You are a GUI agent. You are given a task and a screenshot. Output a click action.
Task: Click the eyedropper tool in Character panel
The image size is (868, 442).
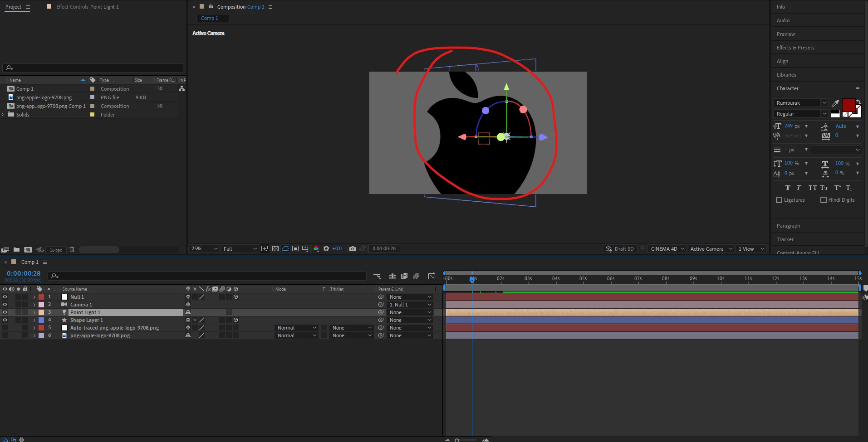tap(835, 103)
